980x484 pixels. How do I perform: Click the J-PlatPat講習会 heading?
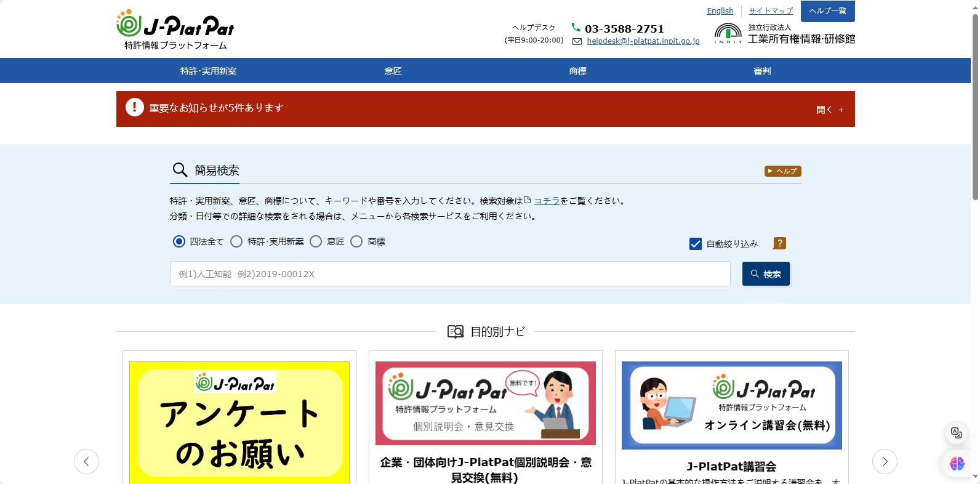coord(732,466)
